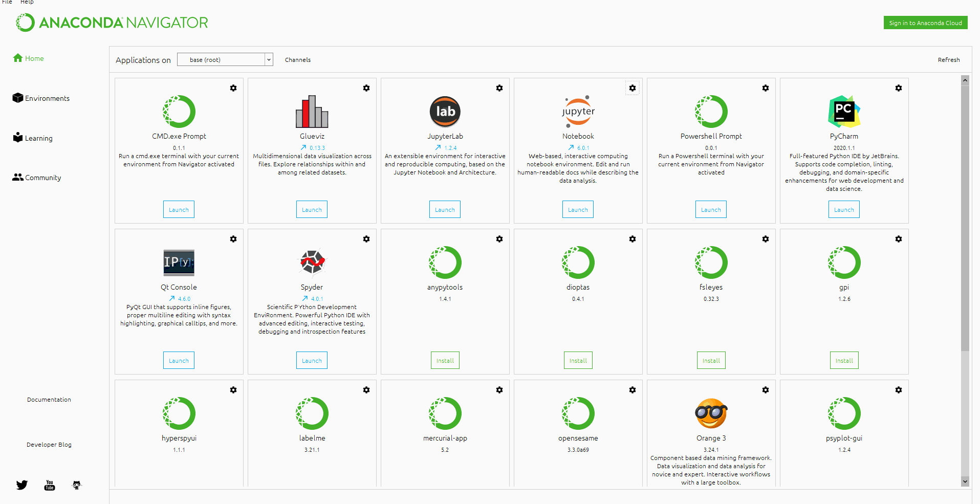
Task: Click the PyCharm application icon
Action: 844,112
